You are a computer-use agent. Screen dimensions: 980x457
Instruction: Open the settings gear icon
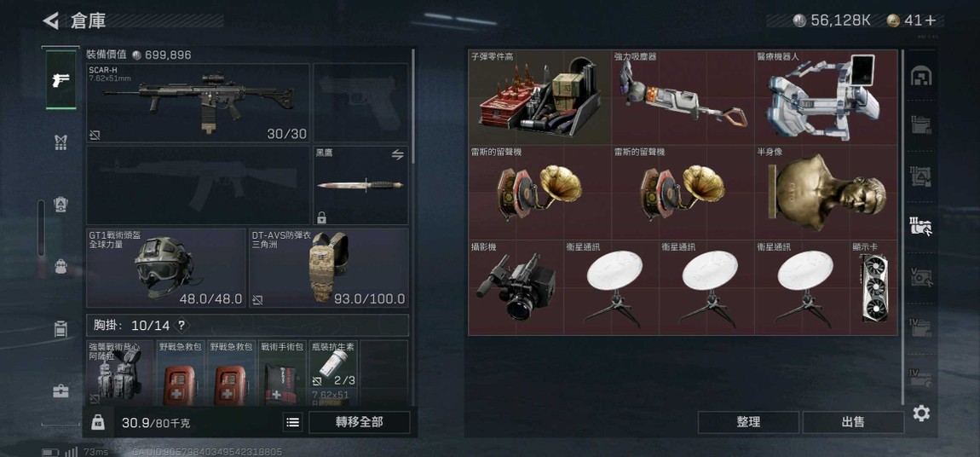pos(921,414)
